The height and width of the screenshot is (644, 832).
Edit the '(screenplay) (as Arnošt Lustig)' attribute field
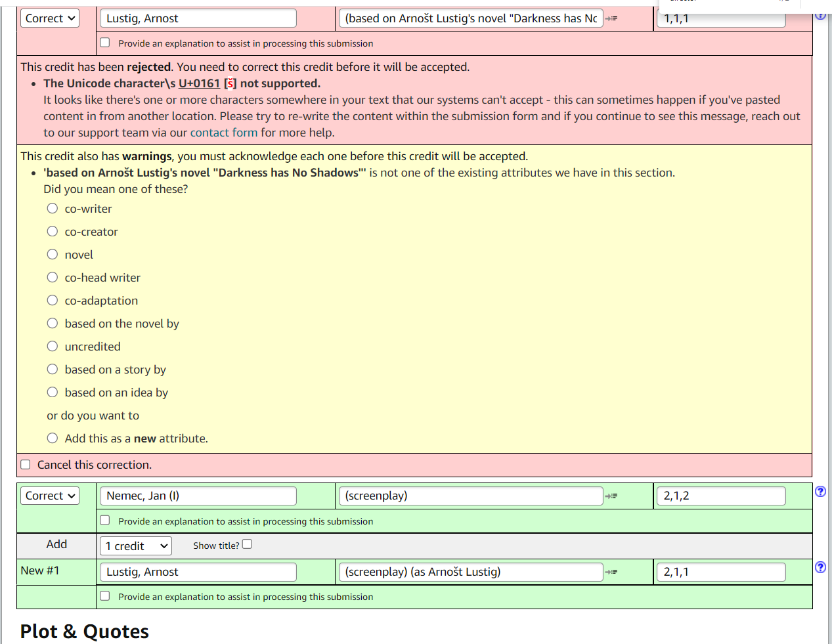(x=471, y=572)
